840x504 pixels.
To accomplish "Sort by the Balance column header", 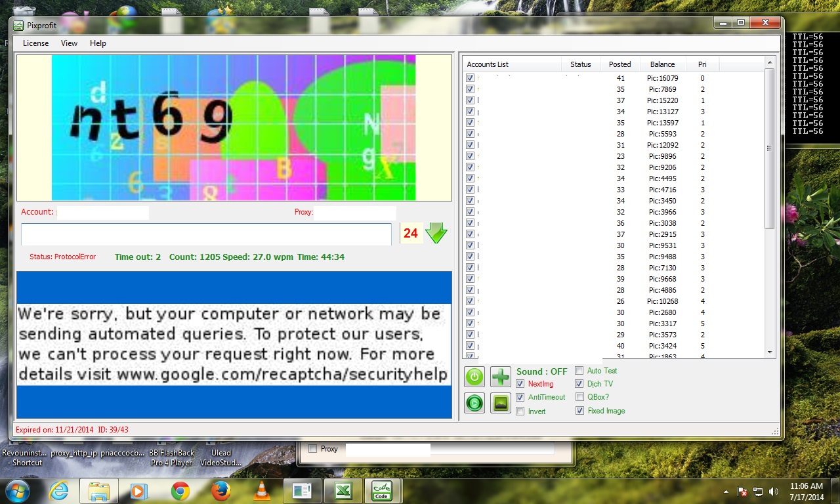I will (663, 64).
